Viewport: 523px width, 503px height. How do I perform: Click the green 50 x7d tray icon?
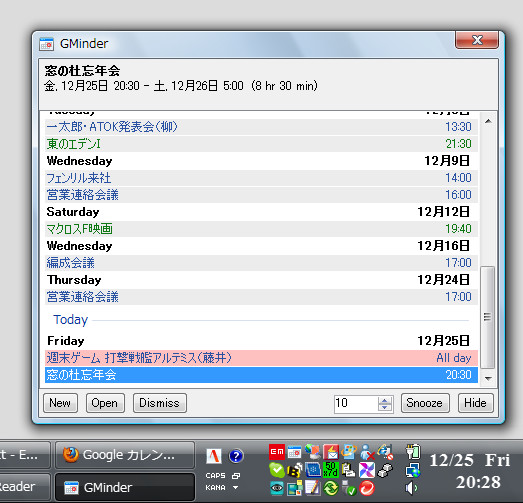331,470
